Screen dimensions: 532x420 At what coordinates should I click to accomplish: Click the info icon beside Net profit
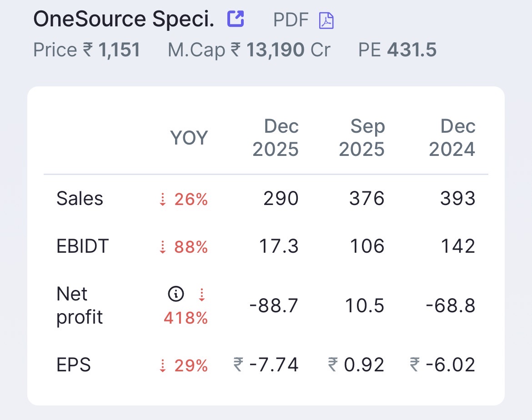pyautogui.click(x=176, y=295)
